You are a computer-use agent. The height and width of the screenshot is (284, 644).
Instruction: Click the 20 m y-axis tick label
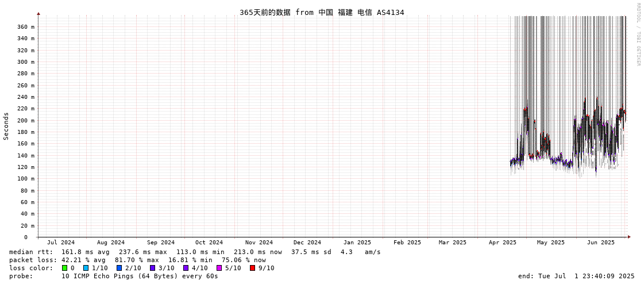tap(28, 225)
